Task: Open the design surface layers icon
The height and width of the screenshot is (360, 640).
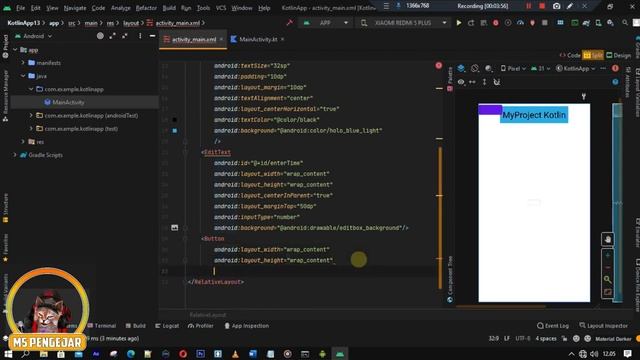Action: tap(461, 68)
